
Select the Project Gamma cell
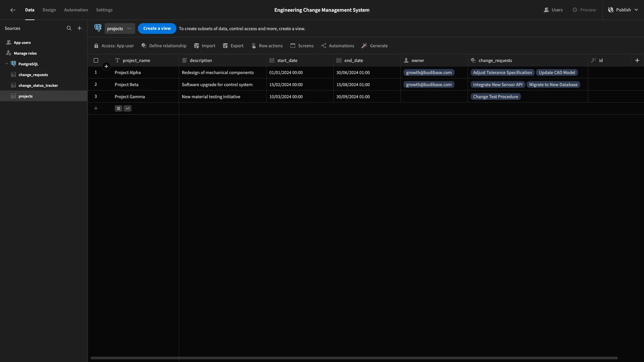pyautogui.click(x=145, y=97)
